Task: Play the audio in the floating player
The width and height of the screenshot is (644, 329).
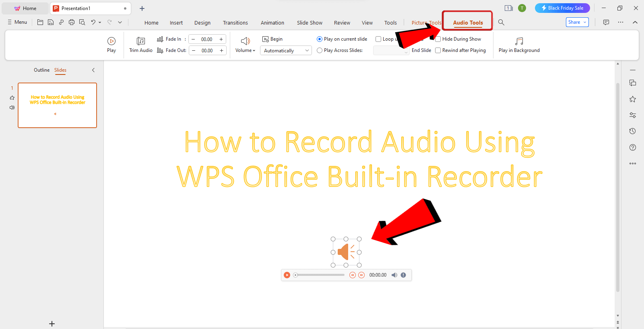Action: pos(287,275)
